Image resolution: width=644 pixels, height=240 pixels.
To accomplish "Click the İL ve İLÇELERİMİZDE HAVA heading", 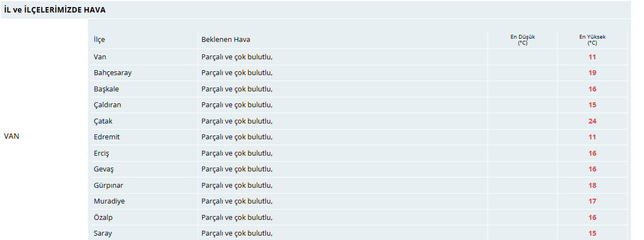I will [55, 10].
